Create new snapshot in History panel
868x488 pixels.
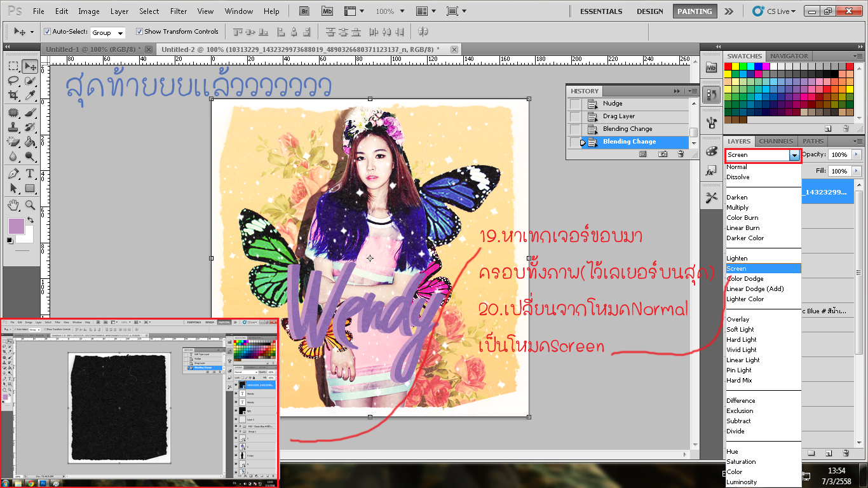click(x=663, y=154)
